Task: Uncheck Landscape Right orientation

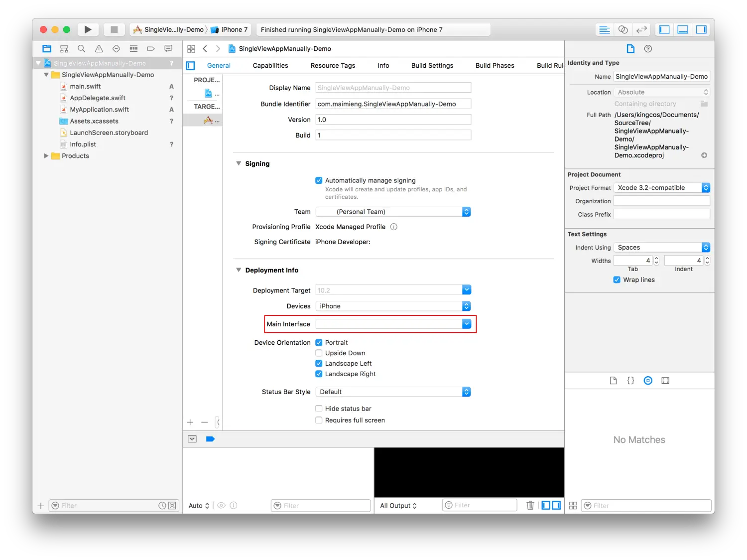Action: (x=319, y=374)
